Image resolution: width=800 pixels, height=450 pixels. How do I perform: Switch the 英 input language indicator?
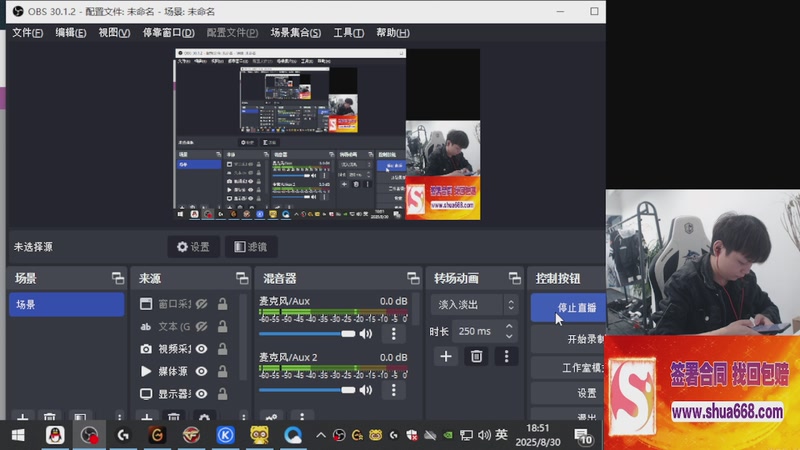[501, 435]
